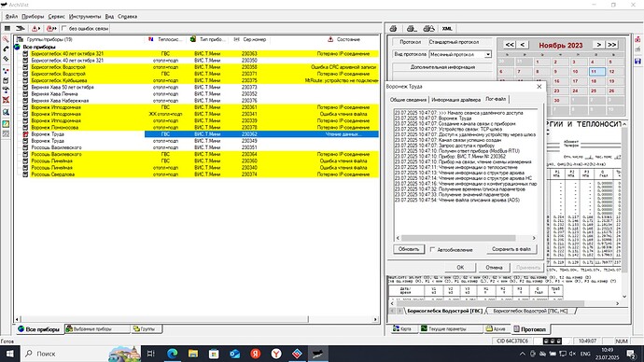This screenshot has height=362, width=644.
Task: Open the Сервис menu
Action: click(56, 17)
